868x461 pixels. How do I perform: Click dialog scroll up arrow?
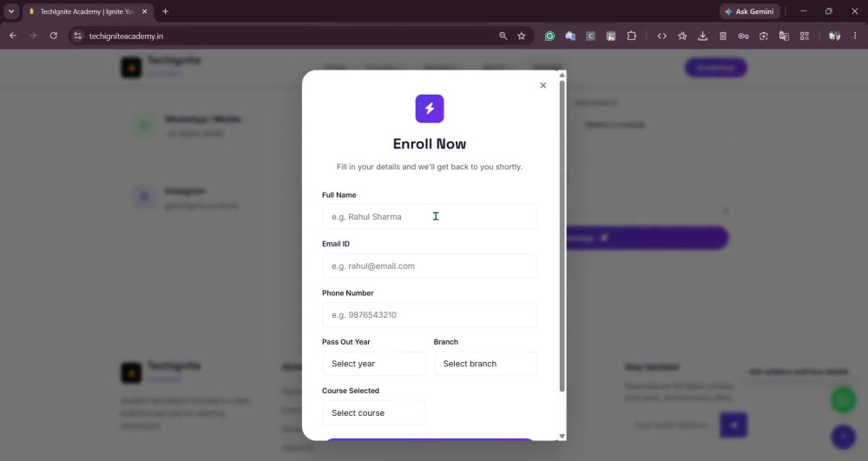click(562, 75)
